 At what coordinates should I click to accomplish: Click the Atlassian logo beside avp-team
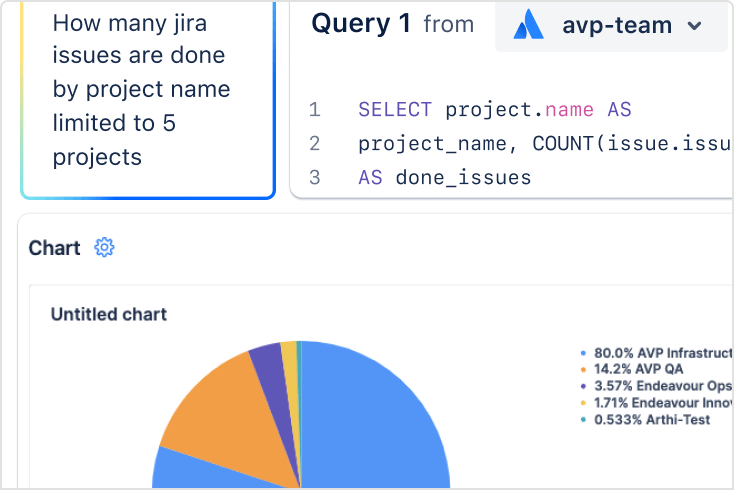point(528,26)
